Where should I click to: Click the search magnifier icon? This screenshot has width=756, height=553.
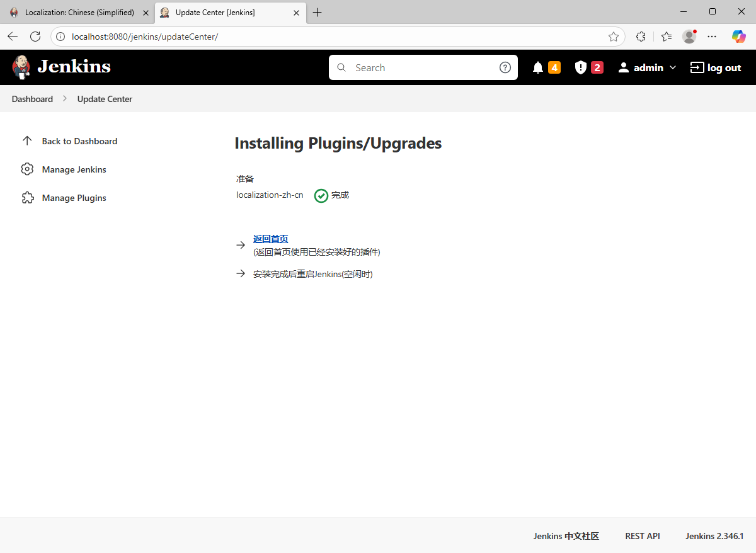[341, 67]
